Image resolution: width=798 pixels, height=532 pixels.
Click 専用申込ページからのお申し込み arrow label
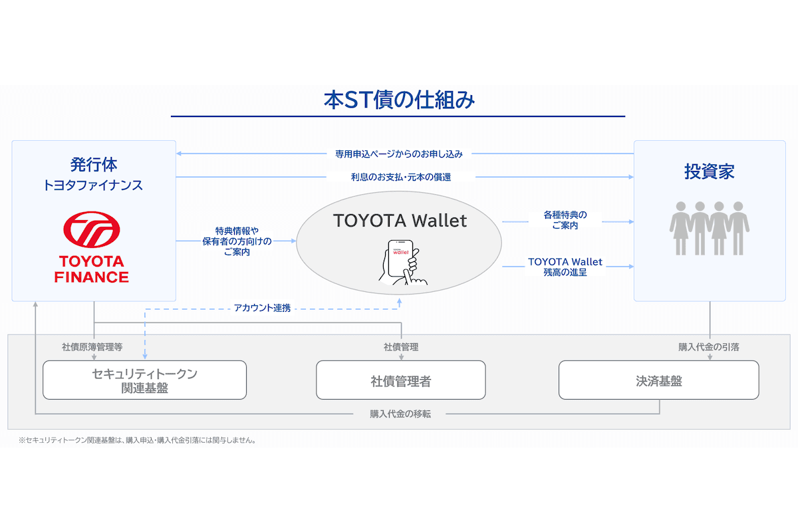(398, 154)
